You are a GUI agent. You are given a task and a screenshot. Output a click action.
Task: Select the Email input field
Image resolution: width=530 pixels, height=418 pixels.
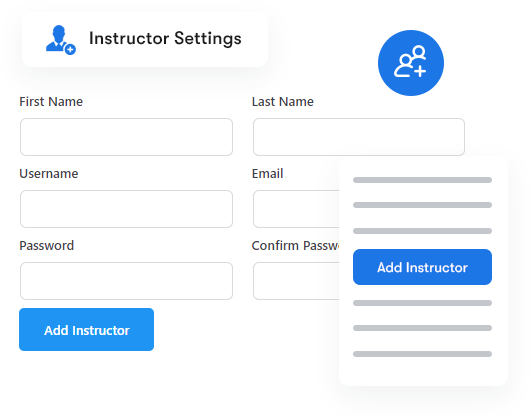pos(296,209)
